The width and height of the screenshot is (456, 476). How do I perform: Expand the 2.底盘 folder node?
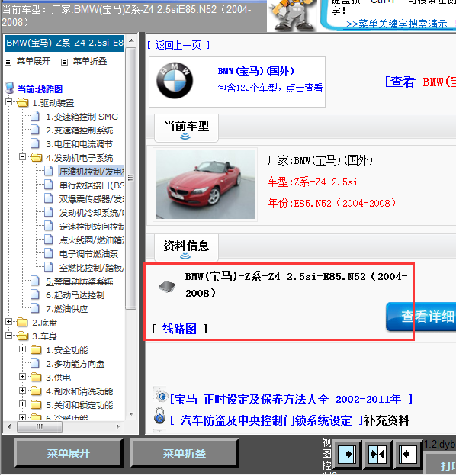pos(9,321)
